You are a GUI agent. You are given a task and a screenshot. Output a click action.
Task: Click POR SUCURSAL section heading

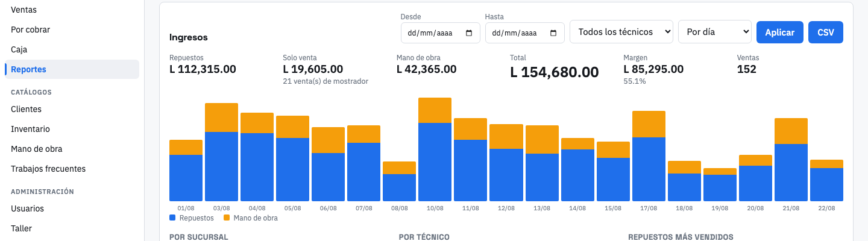(x=199, y=237)
